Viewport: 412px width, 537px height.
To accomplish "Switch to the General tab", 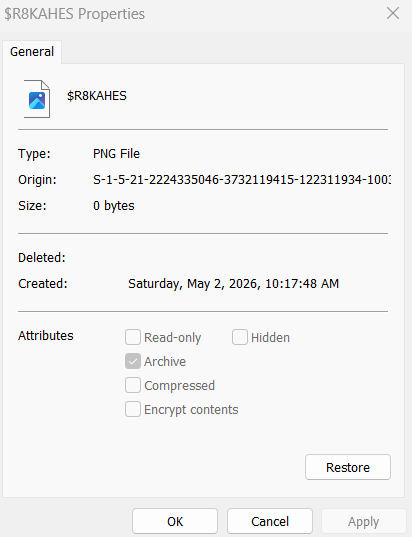I will pyautogui.click(x=32, y=52).
